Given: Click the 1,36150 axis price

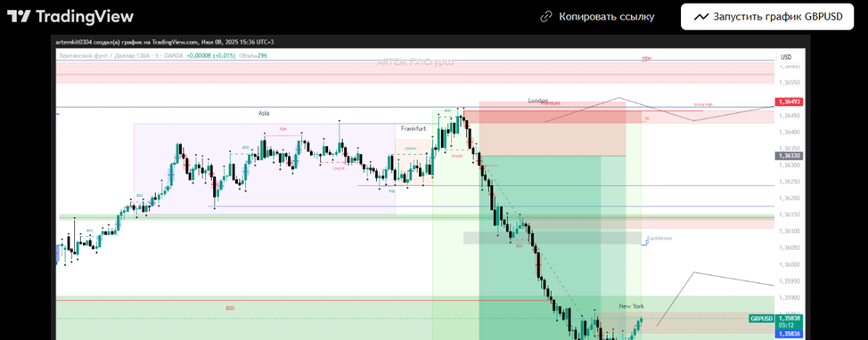Looking at the screenshot, I should coord(790,215).
